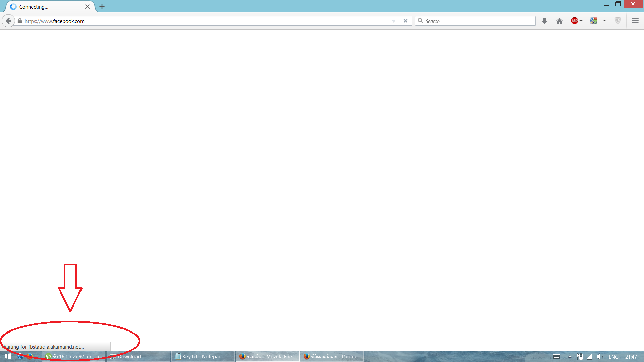This screenshot has height=362, width=644.
Task: Open the Download folder taskbar item
Action: point(139,356)
